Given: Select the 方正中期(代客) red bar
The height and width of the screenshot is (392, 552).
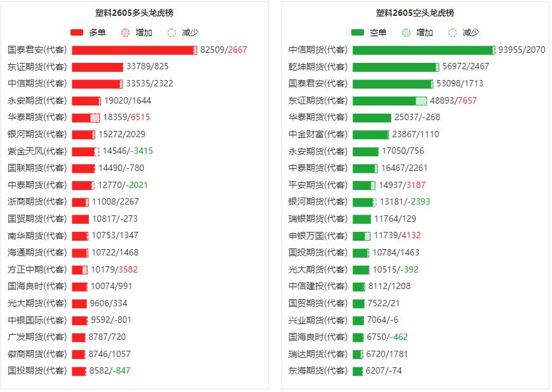Looking at the screenshot, I should 77,269.
